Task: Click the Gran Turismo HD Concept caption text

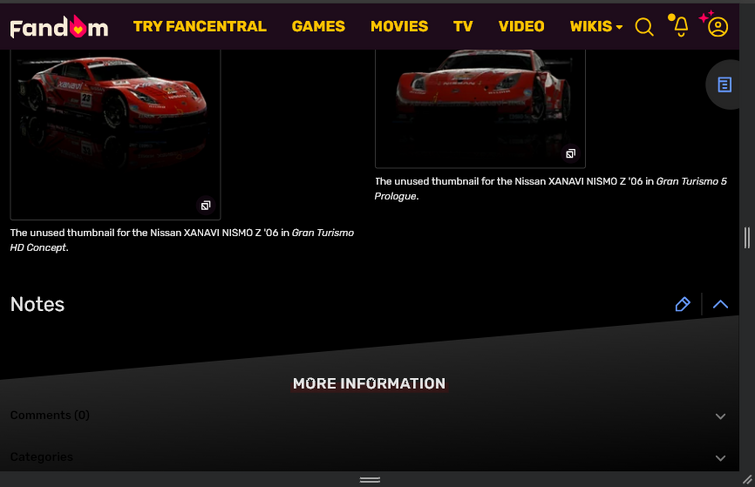Action: [182, 240]
